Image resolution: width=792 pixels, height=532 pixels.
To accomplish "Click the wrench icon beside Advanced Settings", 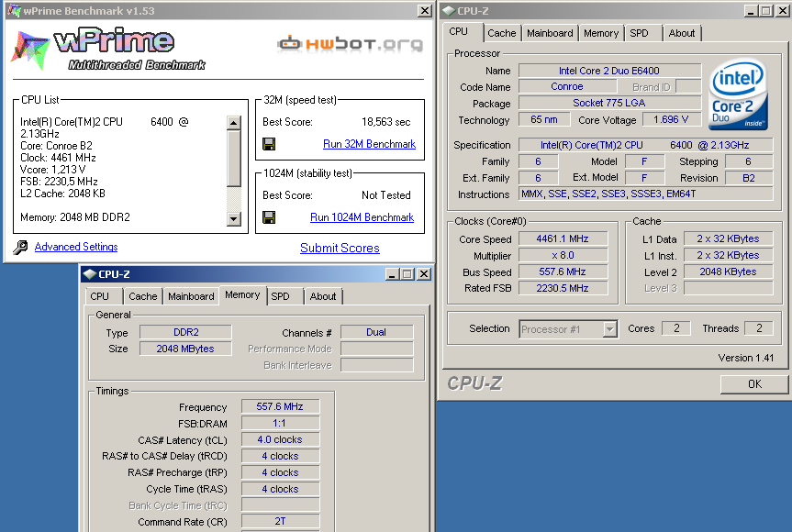I will point(21,248).
